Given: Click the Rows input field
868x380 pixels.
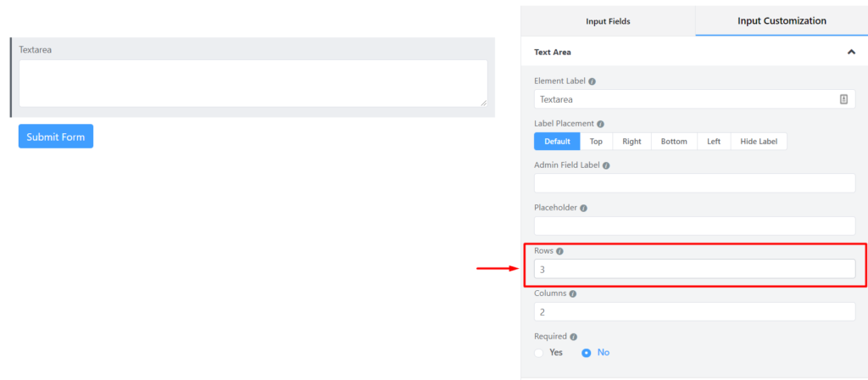Looking at the screenshot, I should pos(695,269).
